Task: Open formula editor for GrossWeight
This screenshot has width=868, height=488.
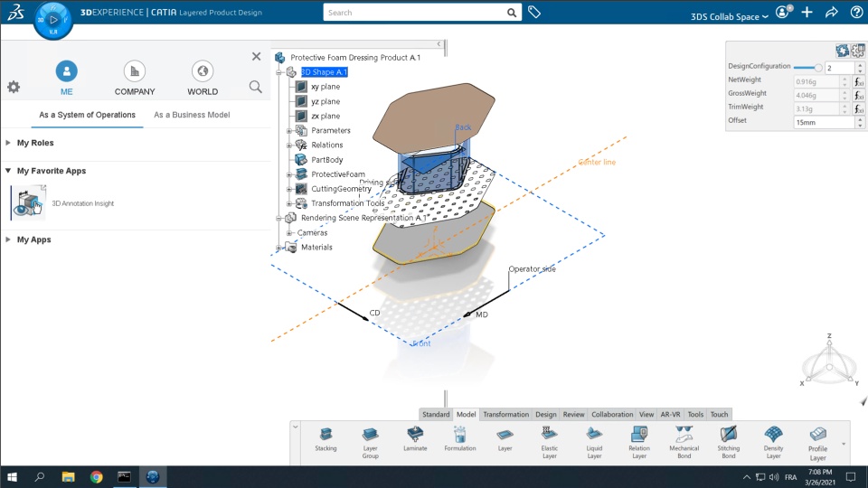Action: coord(859,95)
